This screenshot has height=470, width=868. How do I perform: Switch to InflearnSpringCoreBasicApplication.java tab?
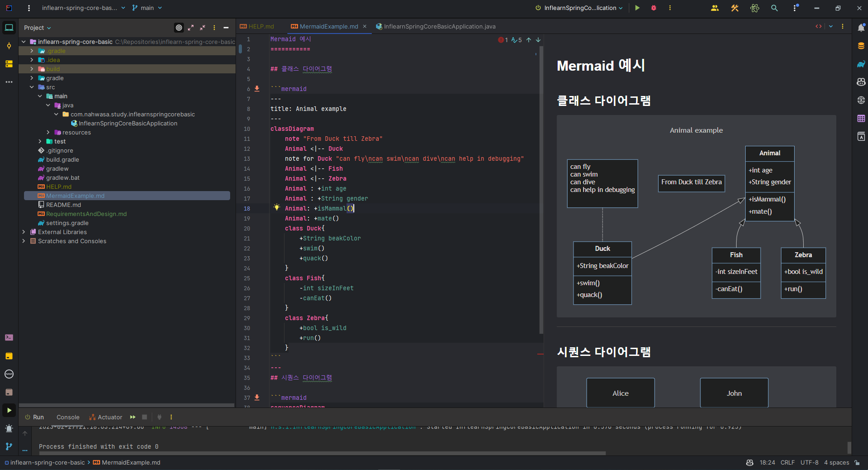[435, 26]
